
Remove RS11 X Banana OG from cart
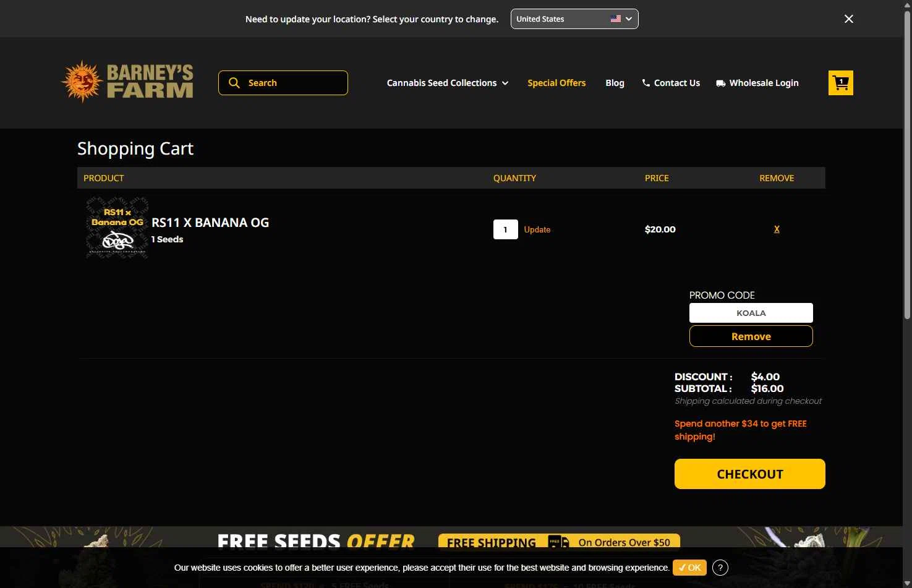point(777,229)
